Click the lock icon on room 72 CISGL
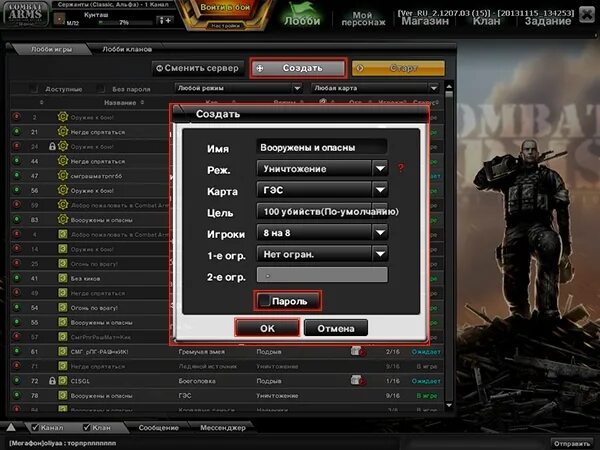The height and width of the screenshot is (450, 600). (x=52, y=381)
